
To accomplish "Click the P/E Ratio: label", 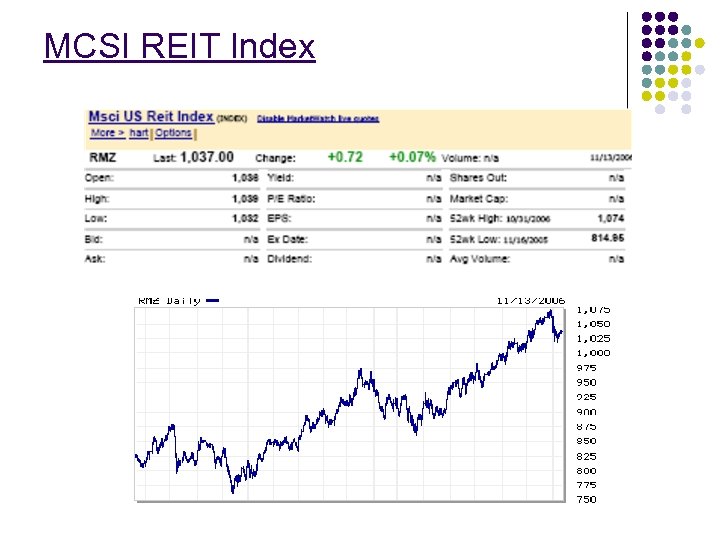I will pos(291,199).
